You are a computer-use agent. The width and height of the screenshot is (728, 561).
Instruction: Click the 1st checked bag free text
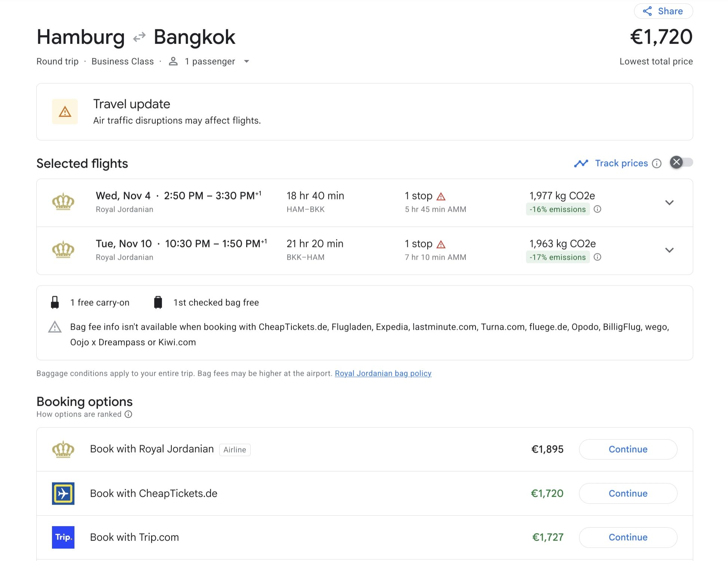(216, 302)
